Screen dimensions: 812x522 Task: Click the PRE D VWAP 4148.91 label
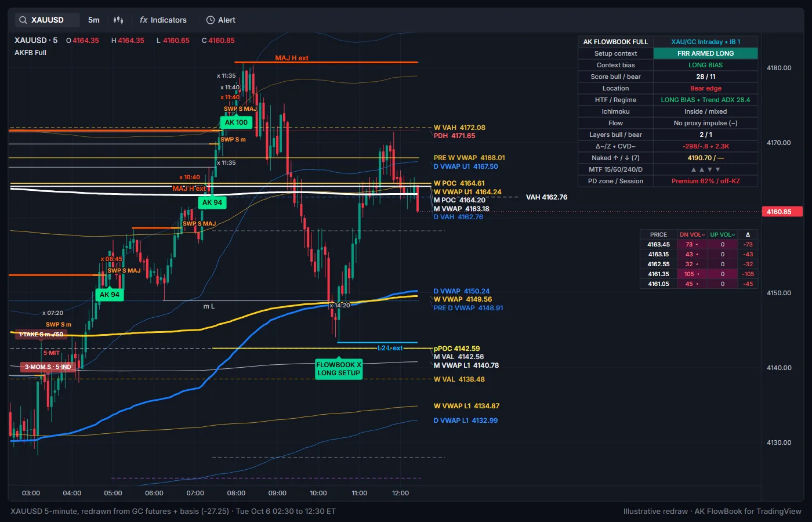point(468,308)
